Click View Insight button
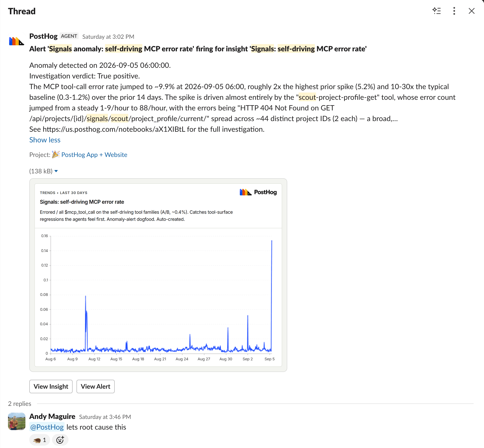The width and height of the screenshot is (484, 448). [x=51, y=386]
